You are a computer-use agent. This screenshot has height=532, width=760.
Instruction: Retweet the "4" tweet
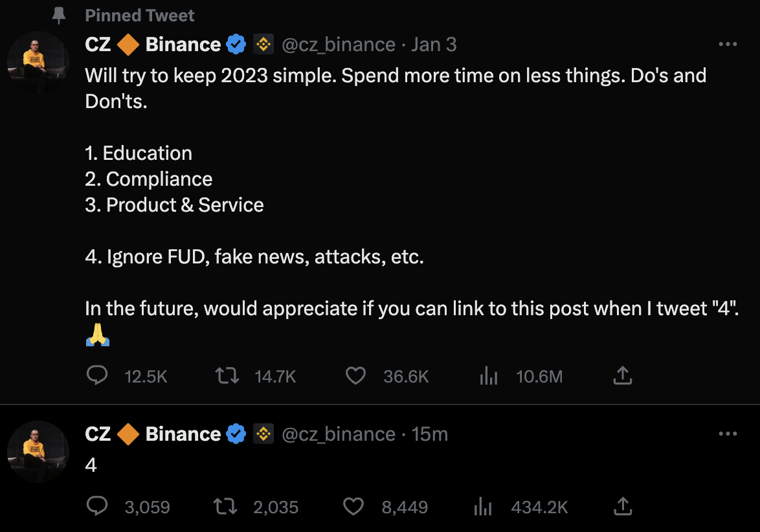pyautogui.click(x=226, y=507)
